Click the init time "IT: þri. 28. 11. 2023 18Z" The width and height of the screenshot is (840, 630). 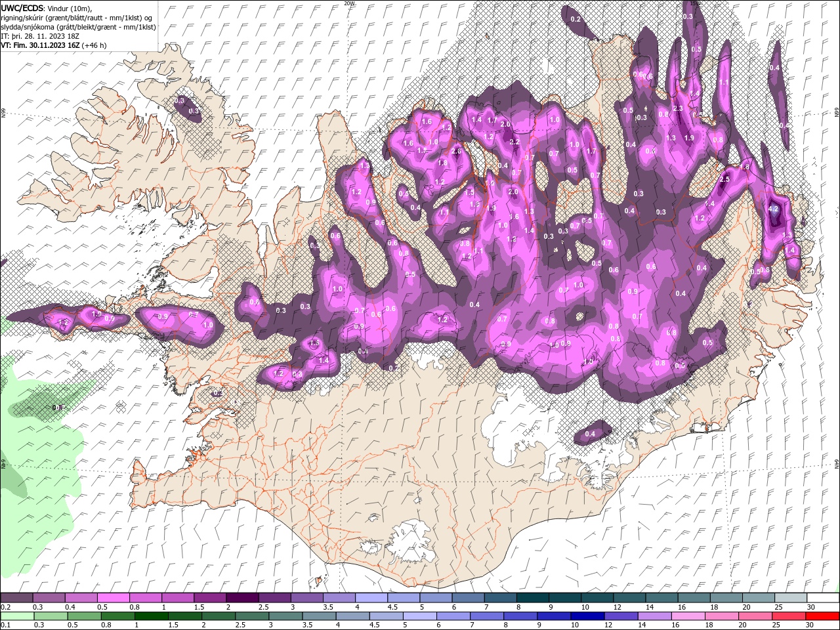click(41, 36)
